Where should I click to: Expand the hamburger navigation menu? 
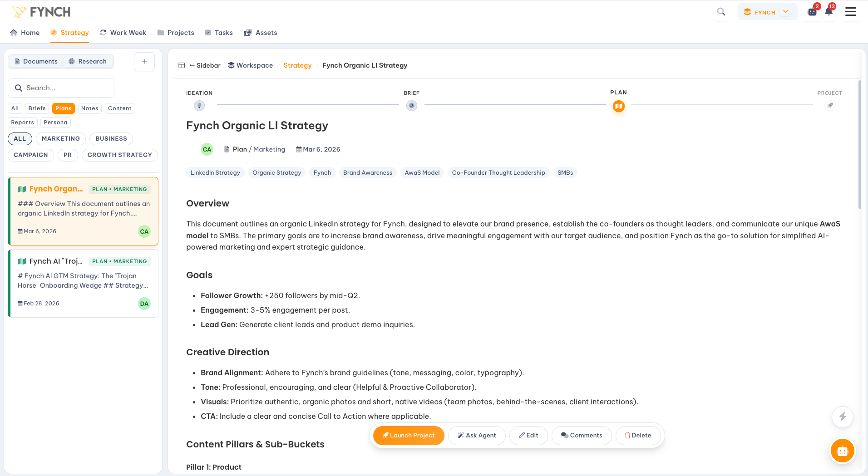coord(851,11)
